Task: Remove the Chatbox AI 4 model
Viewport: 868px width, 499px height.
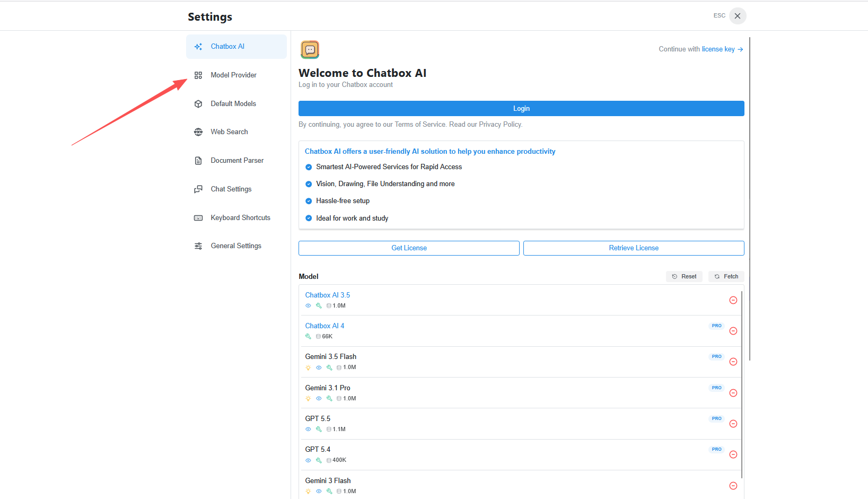Action: (733, 331)
